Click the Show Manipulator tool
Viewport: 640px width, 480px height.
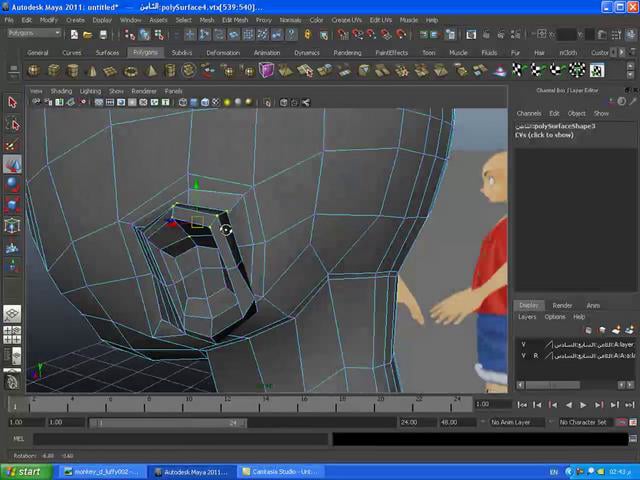[x=12, y=266]
